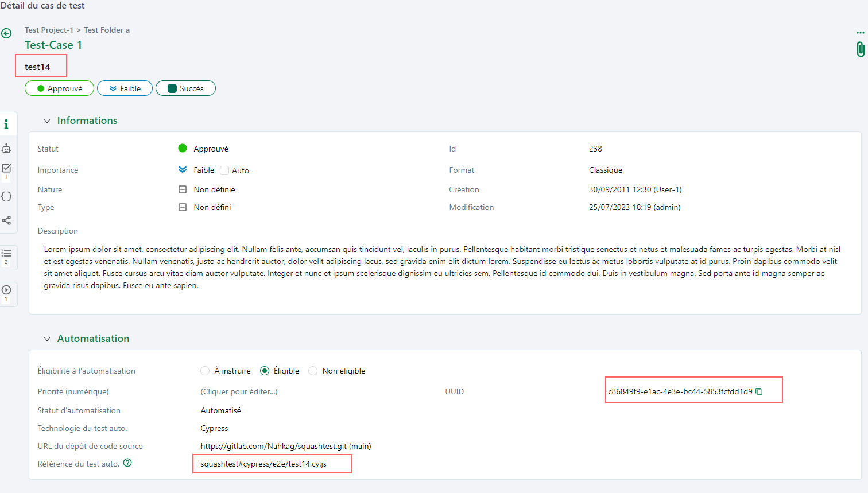
Task: Click the back arrow icon
Action: click(6, 33)
